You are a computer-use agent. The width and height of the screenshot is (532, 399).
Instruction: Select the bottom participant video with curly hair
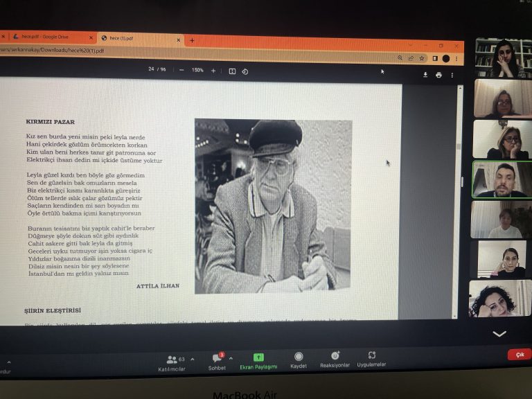tap(500, 299)
